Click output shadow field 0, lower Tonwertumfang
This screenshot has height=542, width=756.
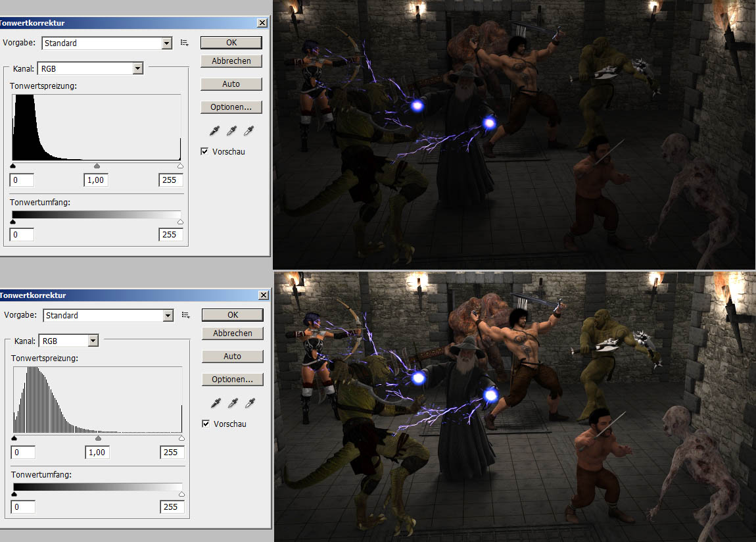tap(23, 507)
